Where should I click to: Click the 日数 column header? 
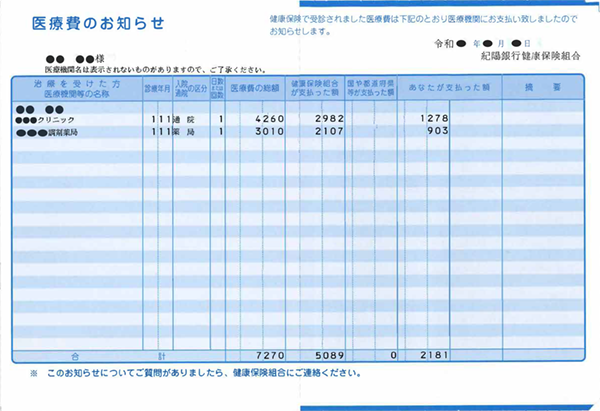(217, 88)
